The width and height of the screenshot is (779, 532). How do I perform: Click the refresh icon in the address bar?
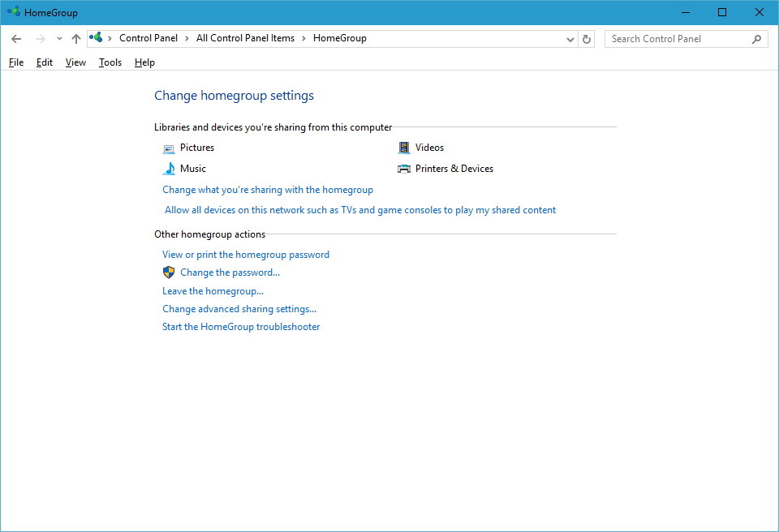tap(587, 38)
